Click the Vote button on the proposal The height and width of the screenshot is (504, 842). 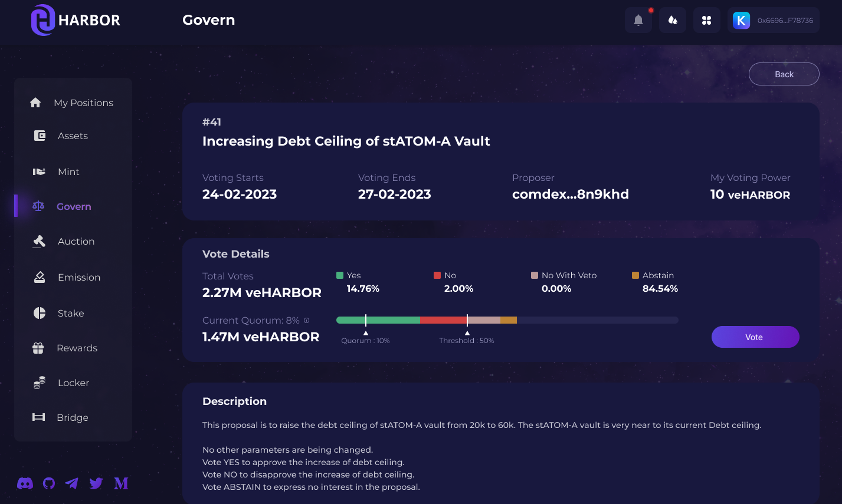click(x=755, y=337)
